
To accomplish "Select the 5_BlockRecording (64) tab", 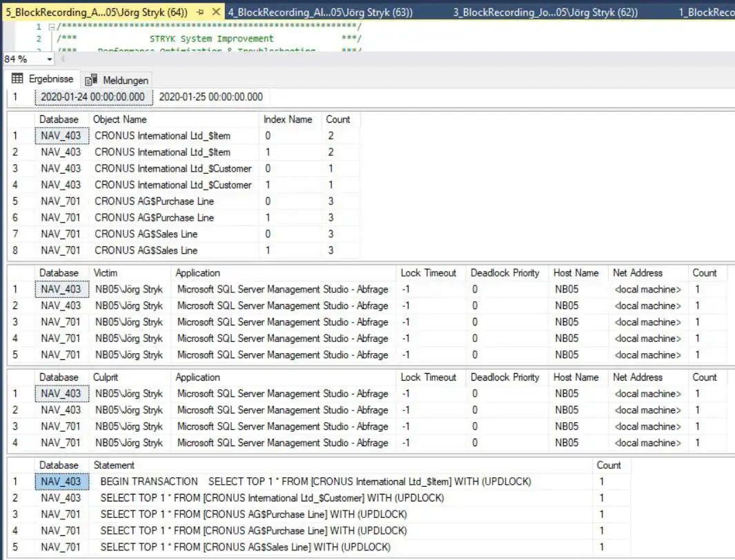I will click(97, 12).
